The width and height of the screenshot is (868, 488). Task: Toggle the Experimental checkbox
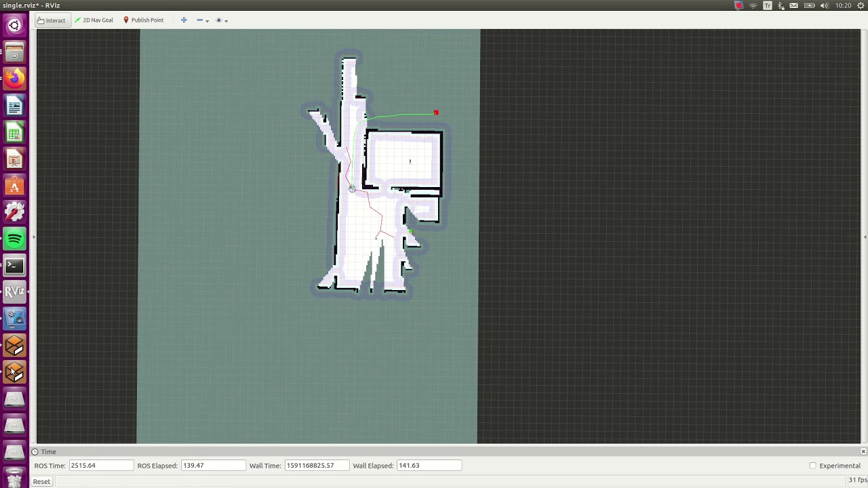point(812,466)
